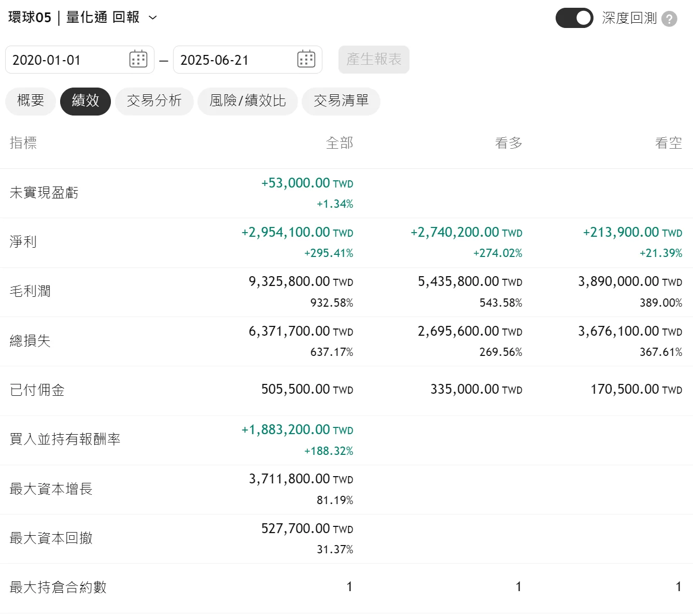
Task: Switch to the 概要 tab
Action: pyautogui.click(x=31, y=101)
